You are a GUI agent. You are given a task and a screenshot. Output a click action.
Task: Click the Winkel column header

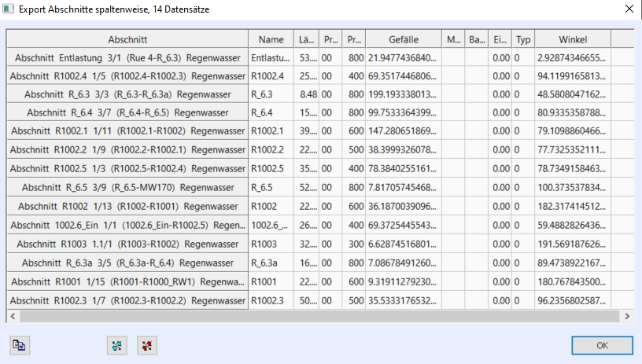click(573, 39)
